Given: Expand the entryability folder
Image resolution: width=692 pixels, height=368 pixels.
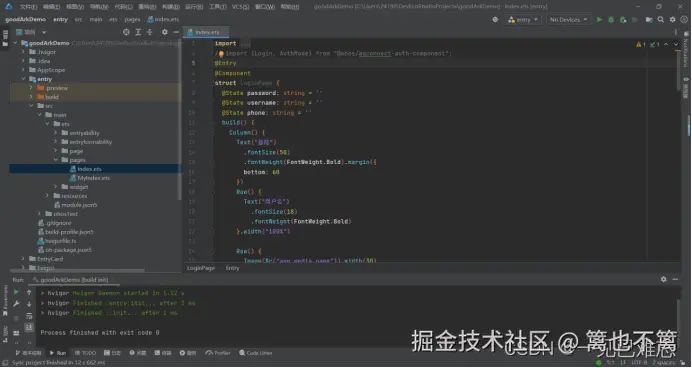Looking at the screenshot, I should 56,133.
